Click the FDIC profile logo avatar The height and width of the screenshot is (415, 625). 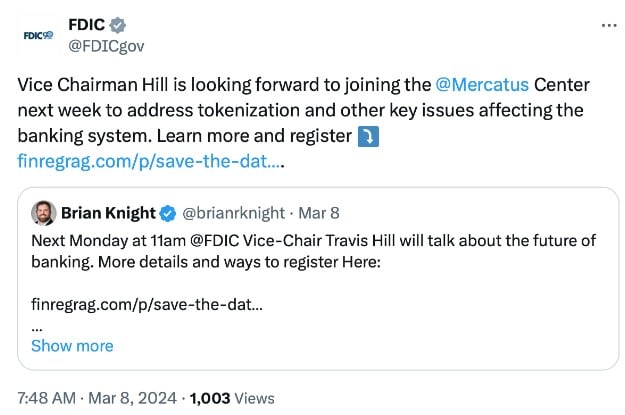pos(37,35)
